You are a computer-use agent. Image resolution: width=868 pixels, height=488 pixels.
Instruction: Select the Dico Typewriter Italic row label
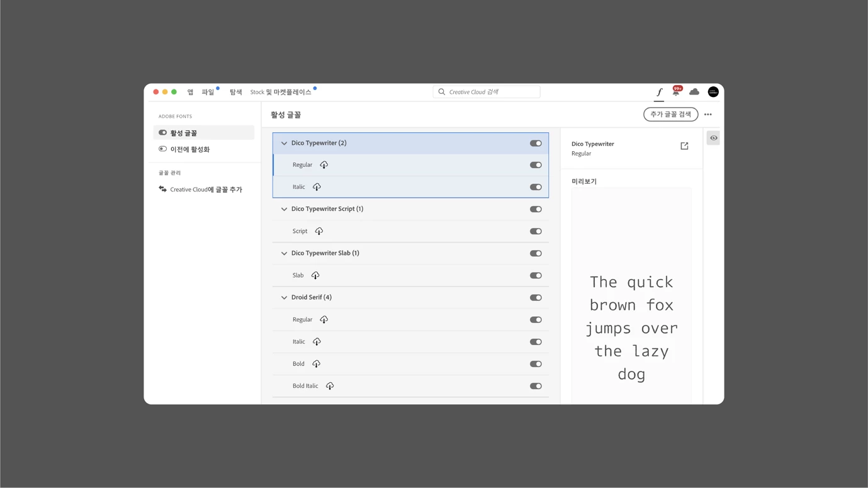tap(298, 187)
